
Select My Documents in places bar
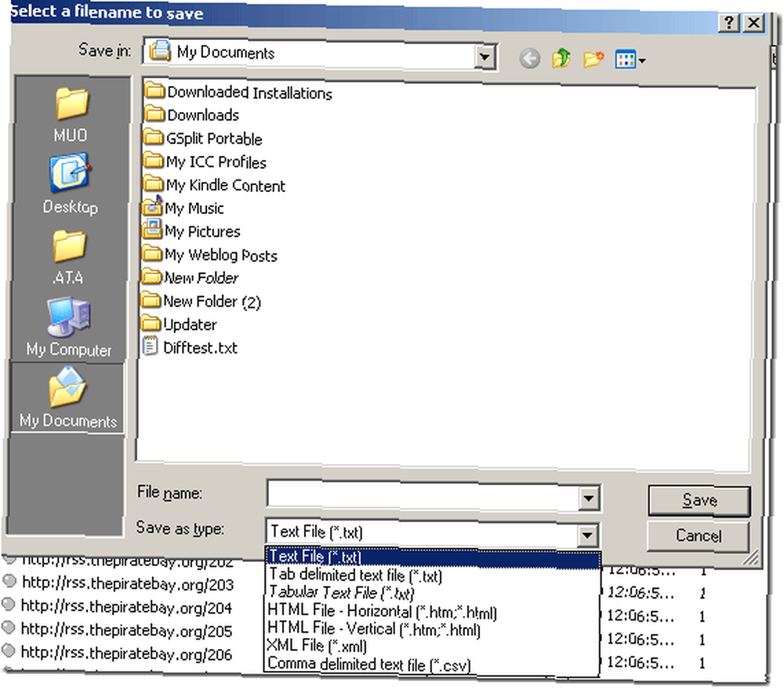pyautogui.click(x=68, y=398)
